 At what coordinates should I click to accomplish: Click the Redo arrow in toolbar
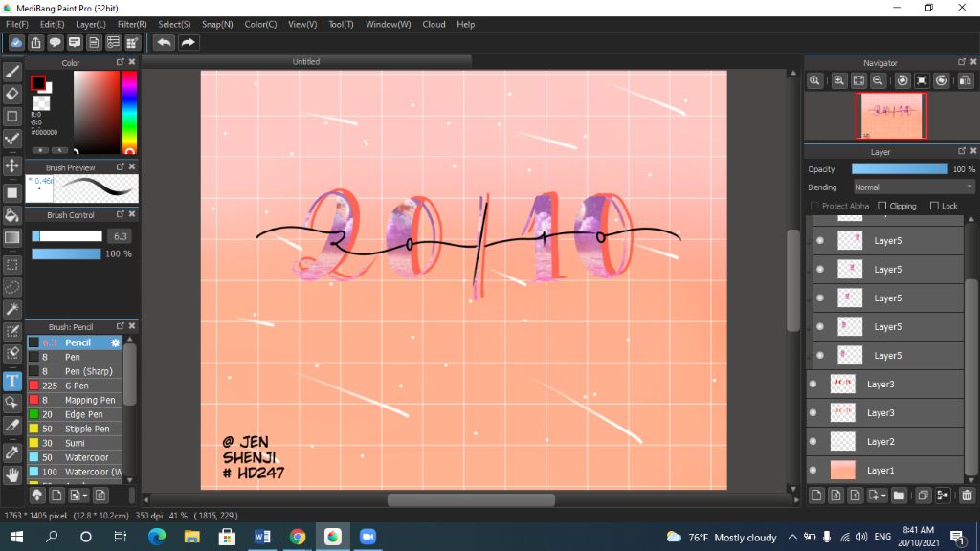(x=188, y=42)
